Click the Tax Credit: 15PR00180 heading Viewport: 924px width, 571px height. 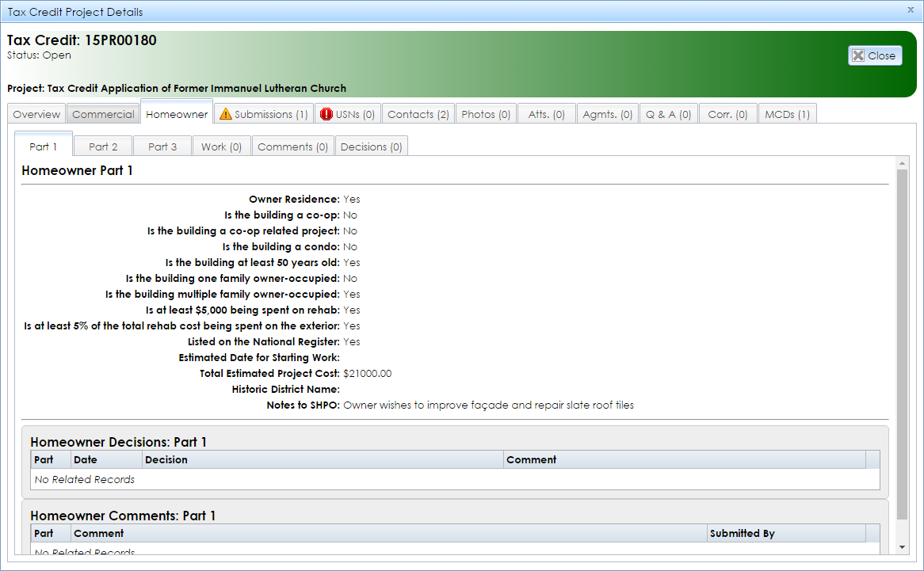tap(82, 40)
